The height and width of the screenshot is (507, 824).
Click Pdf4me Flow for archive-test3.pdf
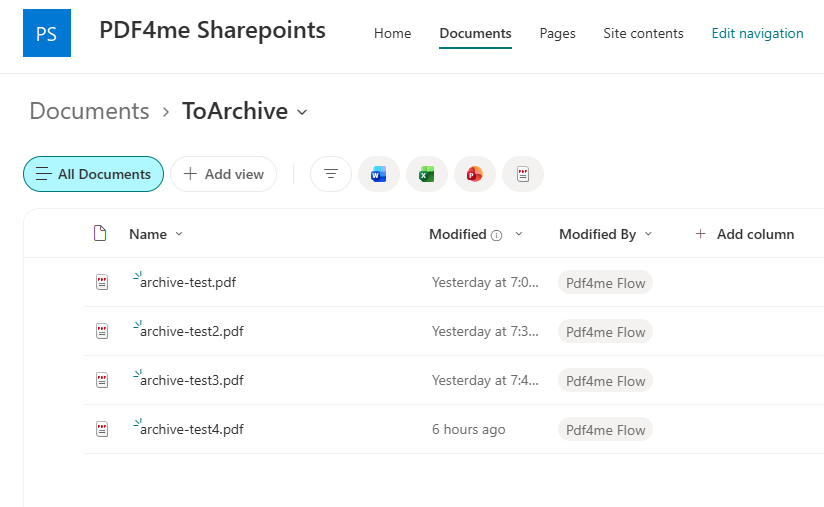tap(605, 381)
